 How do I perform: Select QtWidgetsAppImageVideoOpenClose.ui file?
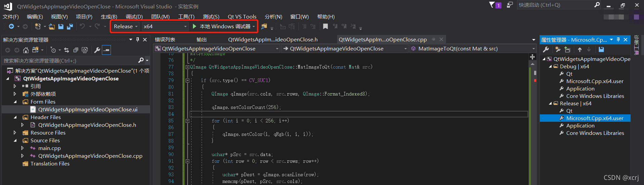88,109
